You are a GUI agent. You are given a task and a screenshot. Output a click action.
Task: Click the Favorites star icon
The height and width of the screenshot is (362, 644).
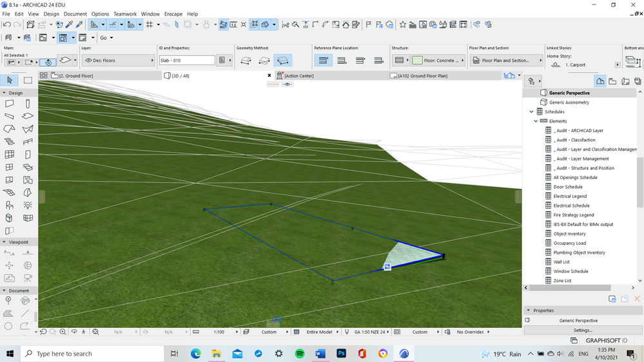click(403, 25)
